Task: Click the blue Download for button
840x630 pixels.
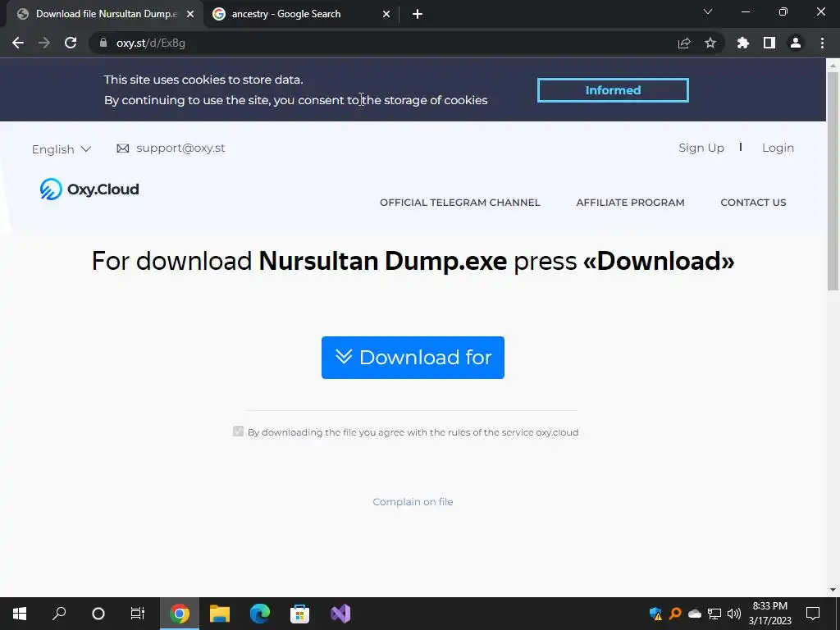Action: pos(413,358)
